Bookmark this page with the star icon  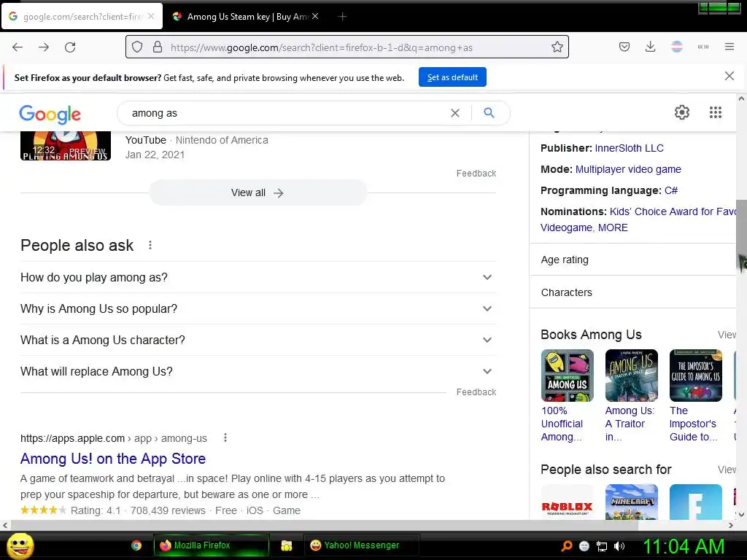pyautogui.click(x=557, y=47)
